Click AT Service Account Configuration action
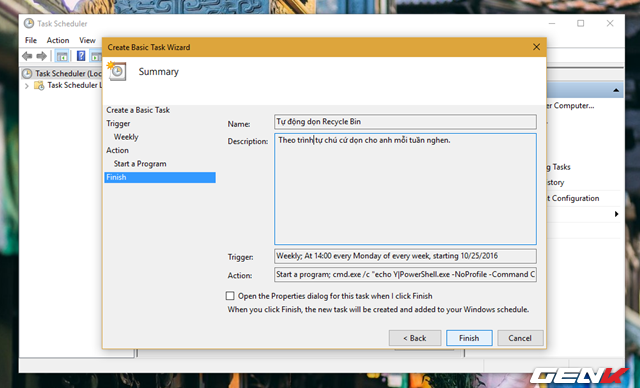Image resolution: width=640 pixels, height=388 pixels. tap(573, 198)
